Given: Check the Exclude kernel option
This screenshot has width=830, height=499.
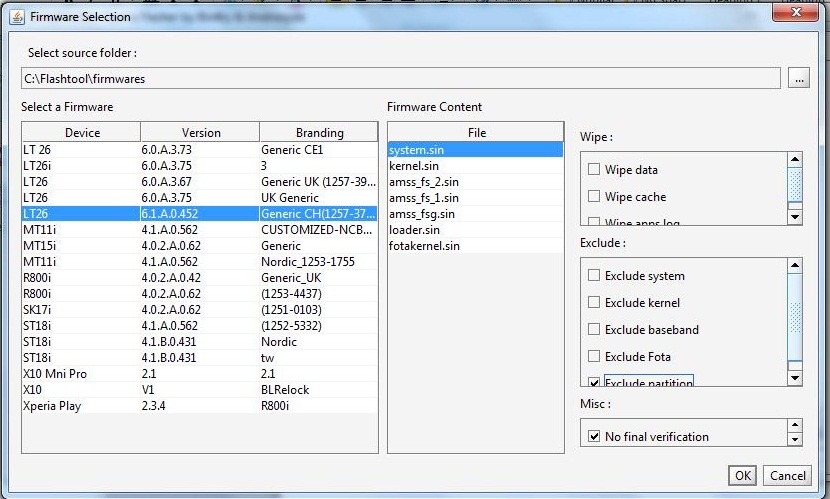Looking at the screenshot, I should tap(595, 303).
